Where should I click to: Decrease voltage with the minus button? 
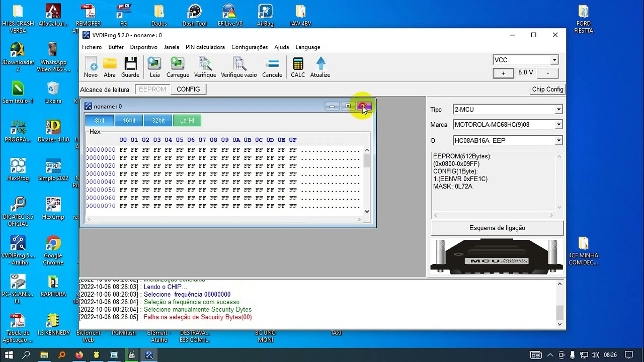point(547,73)
